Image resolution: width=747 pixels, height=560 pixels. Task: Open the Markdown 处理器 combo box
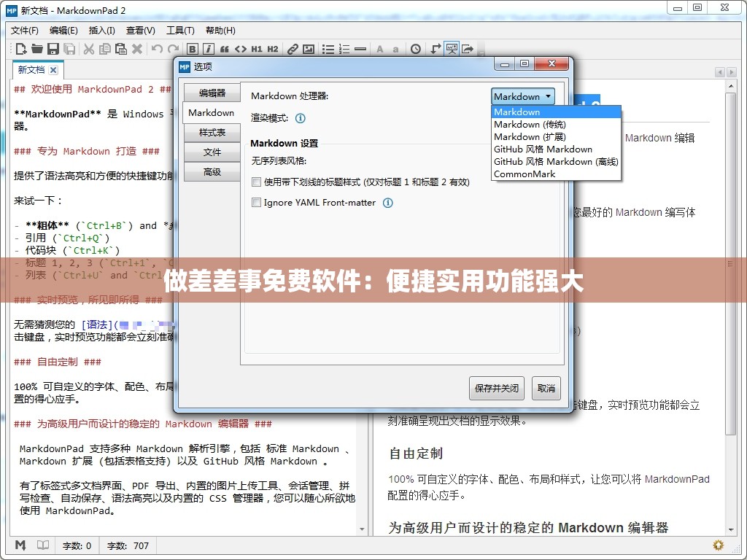[522, 96]
